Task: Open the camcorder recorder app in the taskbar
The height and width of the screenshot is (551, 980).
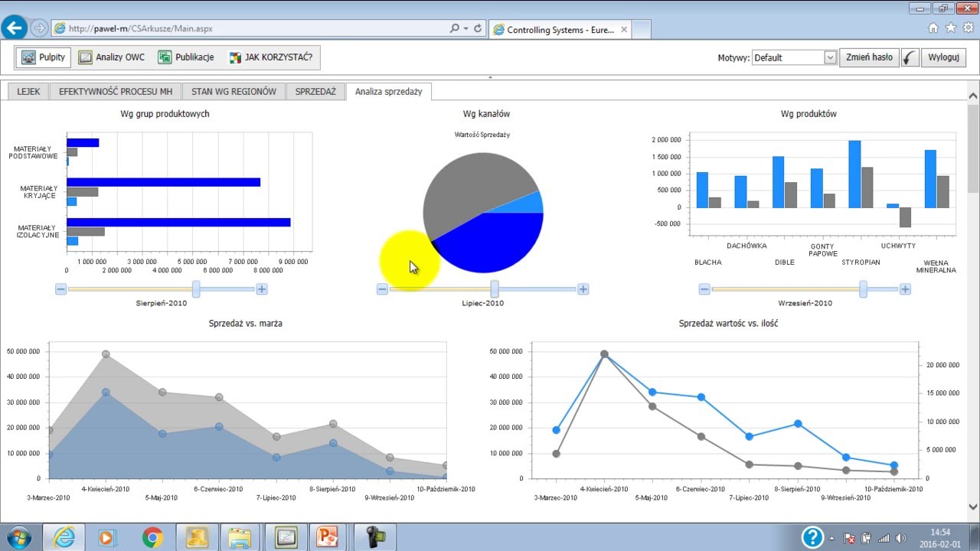Action: click(375, 537)
